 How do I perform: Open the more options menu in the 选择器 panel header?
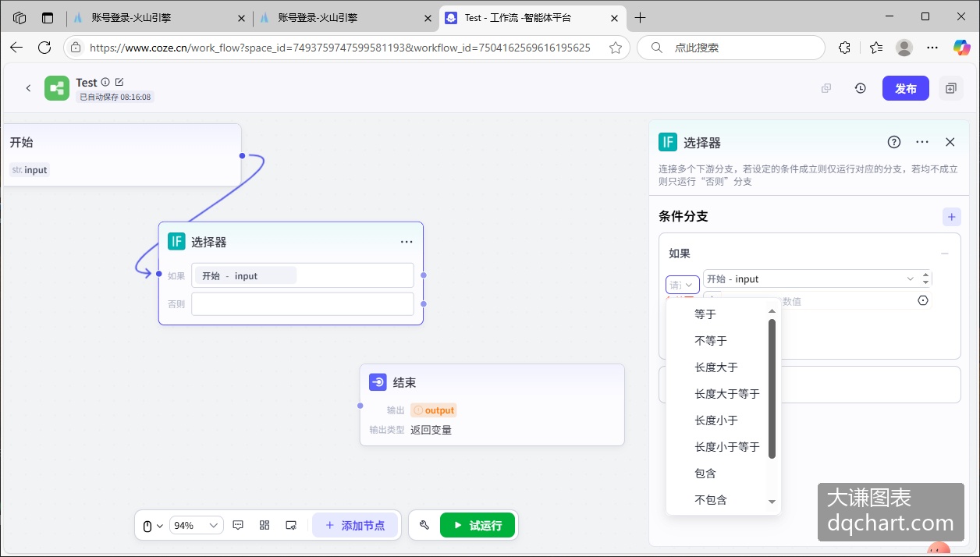pos(922,142)
